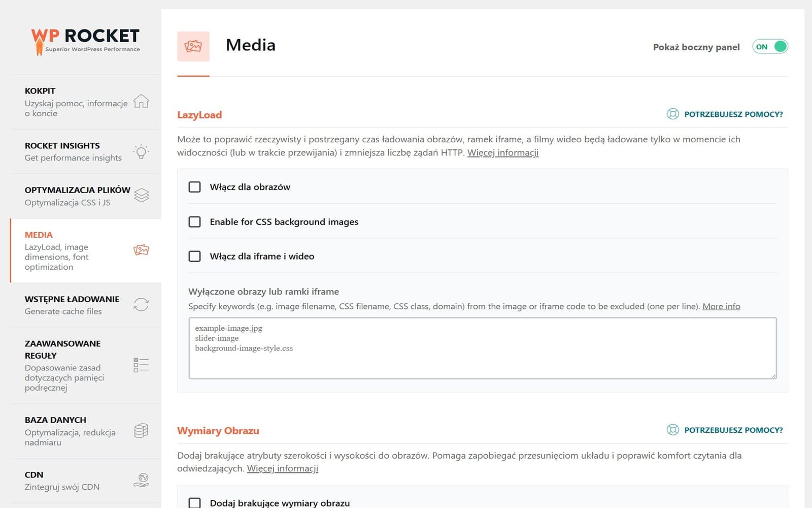Image resolution: width=812 pixels, height=508 pixels.
Task: Open the More info link
Action: (x=721, y=306)
